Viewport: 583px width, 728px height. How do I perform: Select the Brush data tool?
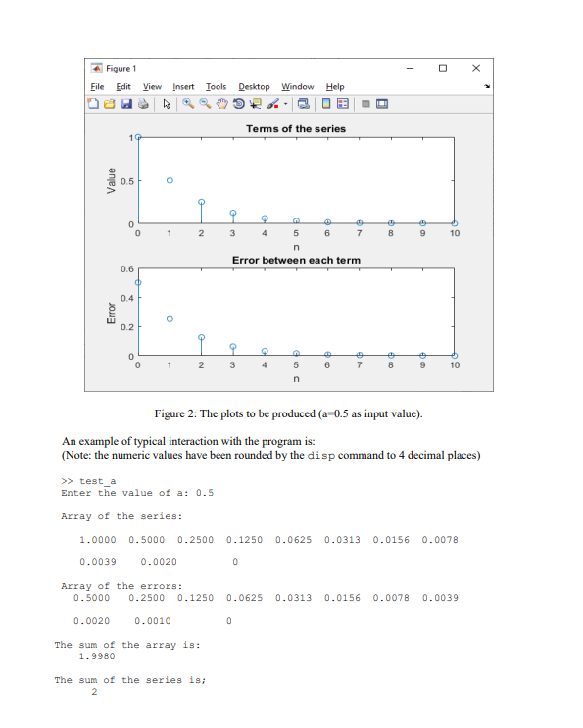coord(273,104)
